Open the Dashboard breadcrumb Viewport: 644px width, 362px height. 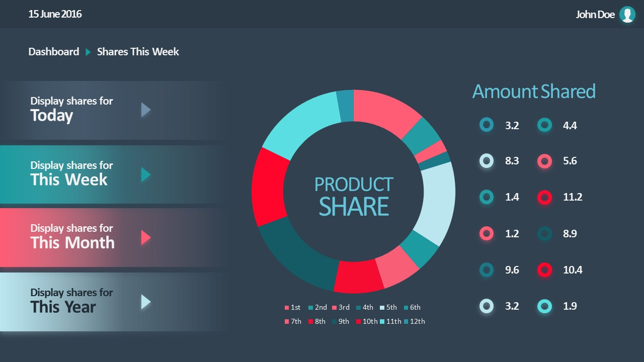[54, 52]
